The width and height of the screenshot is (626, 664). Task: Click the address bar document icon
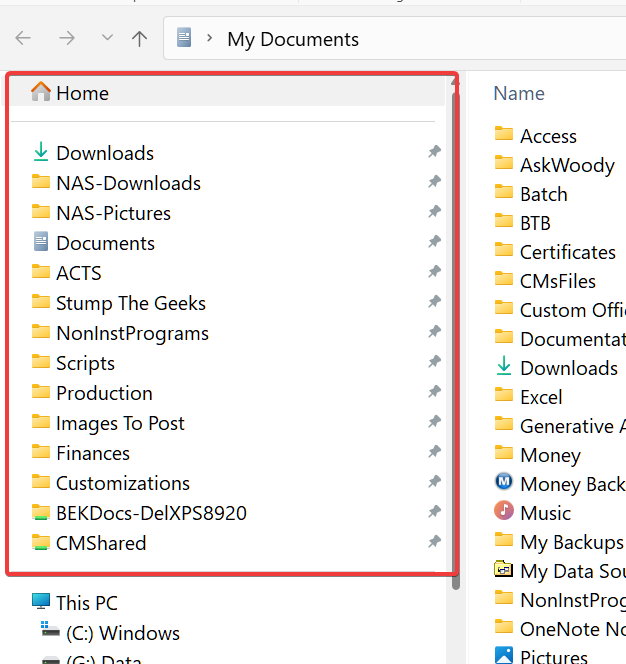[183, 39]
